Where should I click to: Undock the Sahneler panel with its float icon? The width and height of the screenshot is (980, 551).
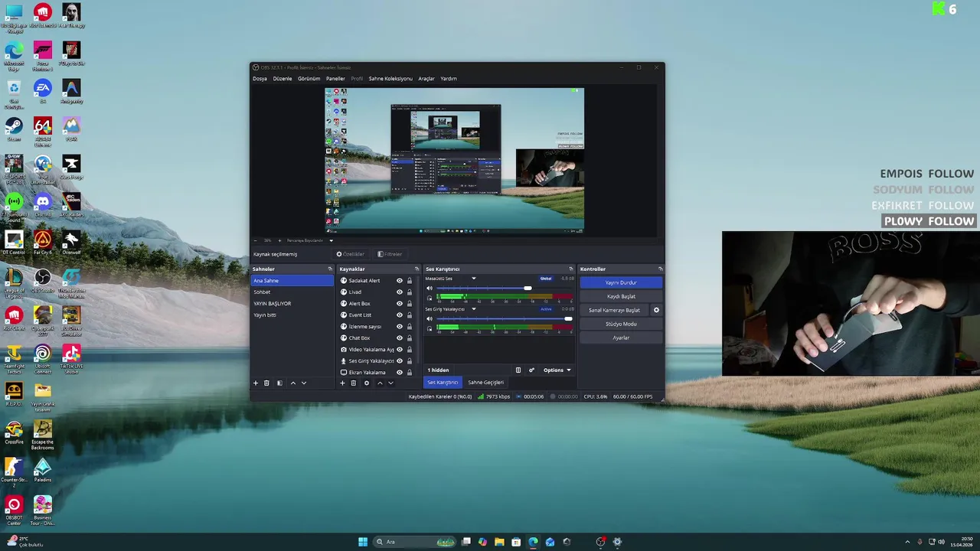point(330,269)
